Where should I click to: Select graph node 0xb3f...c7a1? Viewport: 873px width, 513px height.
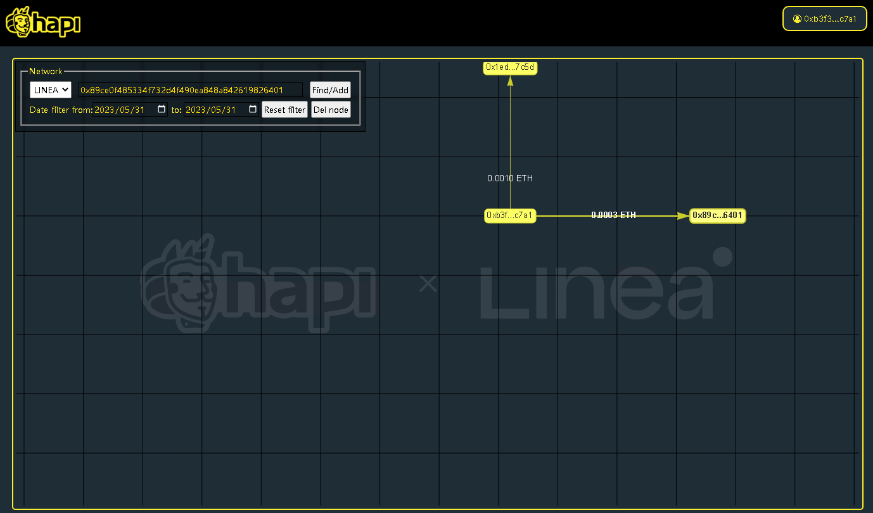[x=510, y=215]
